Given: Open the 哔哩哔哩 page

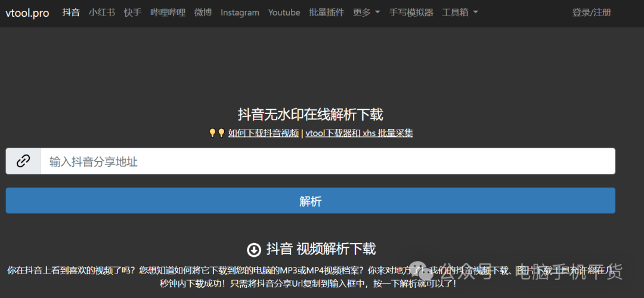Looking at the screenshot, I should [x=168, y=13].
